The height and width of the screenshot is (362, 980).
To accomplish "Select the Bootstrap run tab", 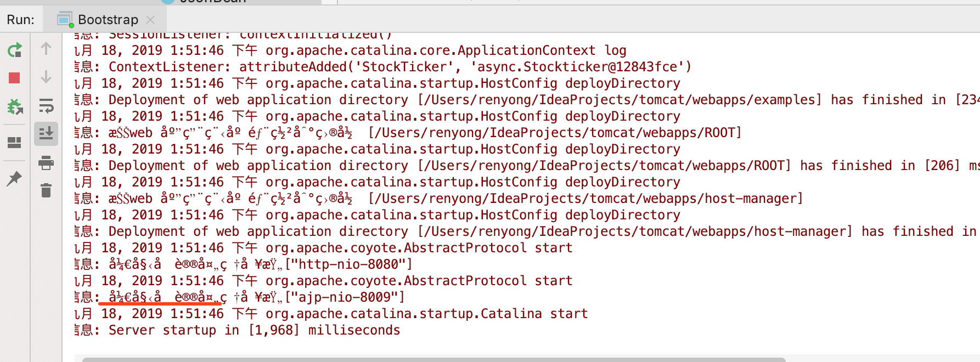I will pos(108,20).
